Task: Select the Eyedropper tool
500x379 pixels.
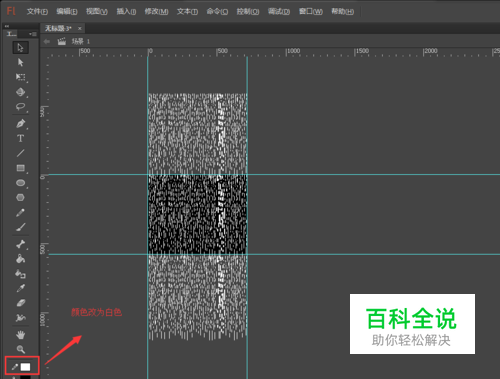Action: (20, 288)
